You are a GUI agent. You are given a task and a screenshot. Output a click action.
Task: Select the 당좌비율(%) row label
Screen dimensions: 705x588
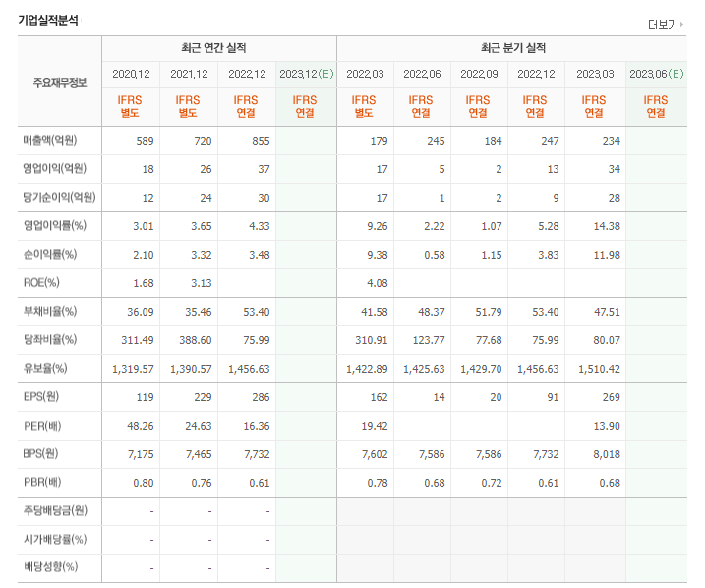(x=50, y=339)
